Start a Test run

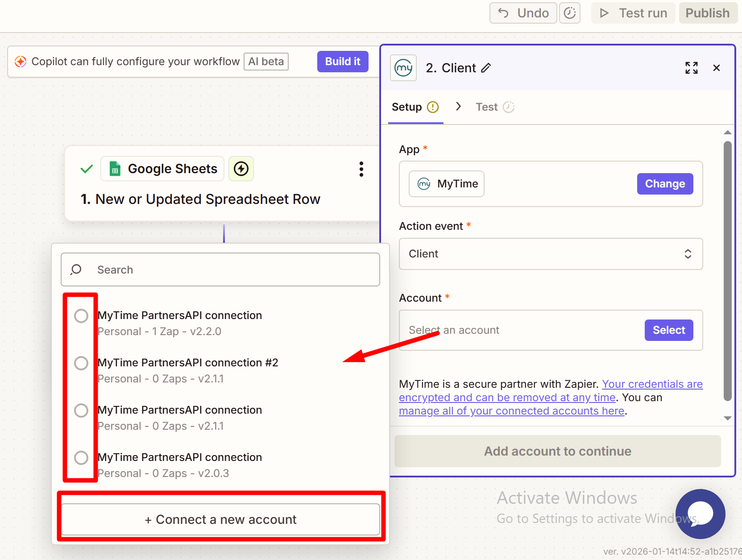pos(633,13)
